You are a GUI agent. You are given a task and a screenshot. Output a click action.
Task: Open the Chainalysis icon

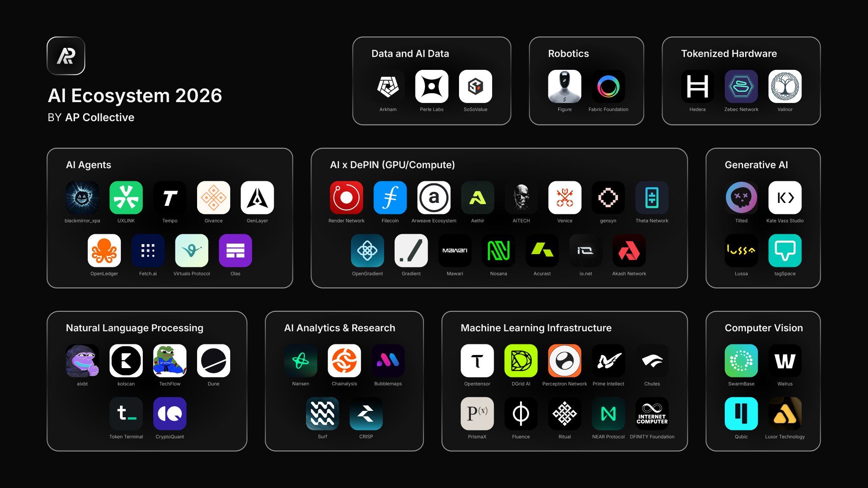[x=344, y=360]
